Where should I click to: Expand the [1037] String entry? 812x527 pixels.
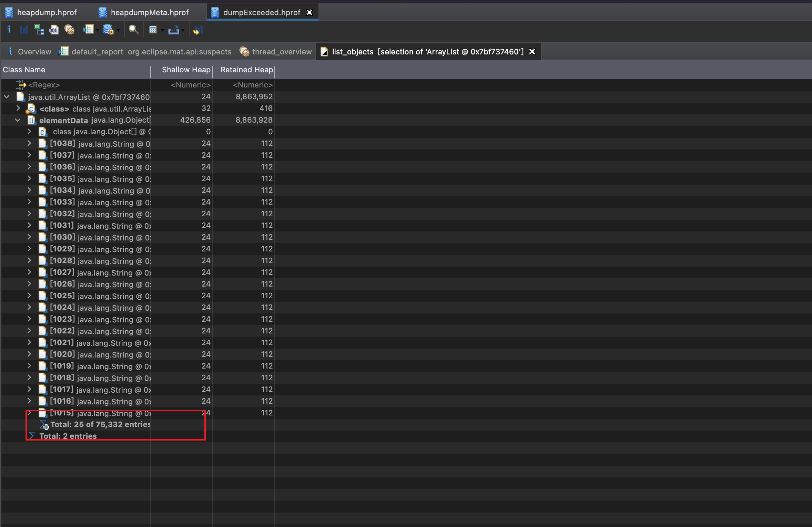pyautogui.click(x=29, y=155)
